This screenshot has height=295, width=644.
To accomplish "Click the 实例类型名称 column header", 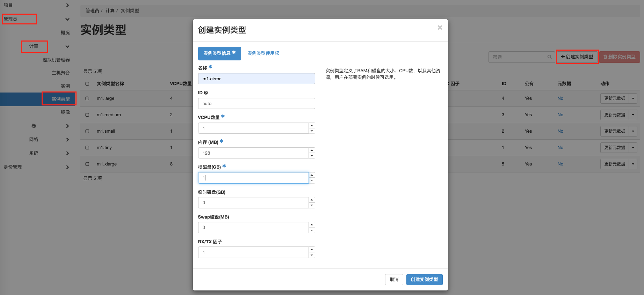I will pos(110,84).
